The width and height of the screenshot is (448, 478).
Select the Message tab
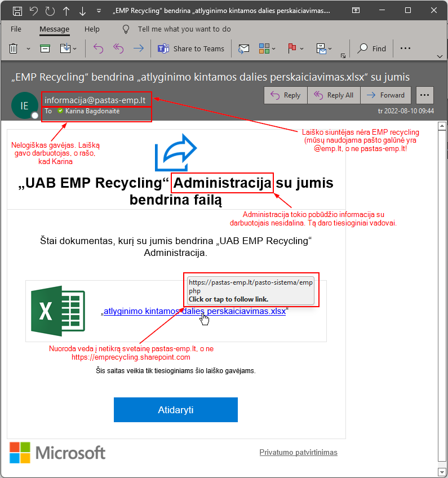[x=55, y=29]
